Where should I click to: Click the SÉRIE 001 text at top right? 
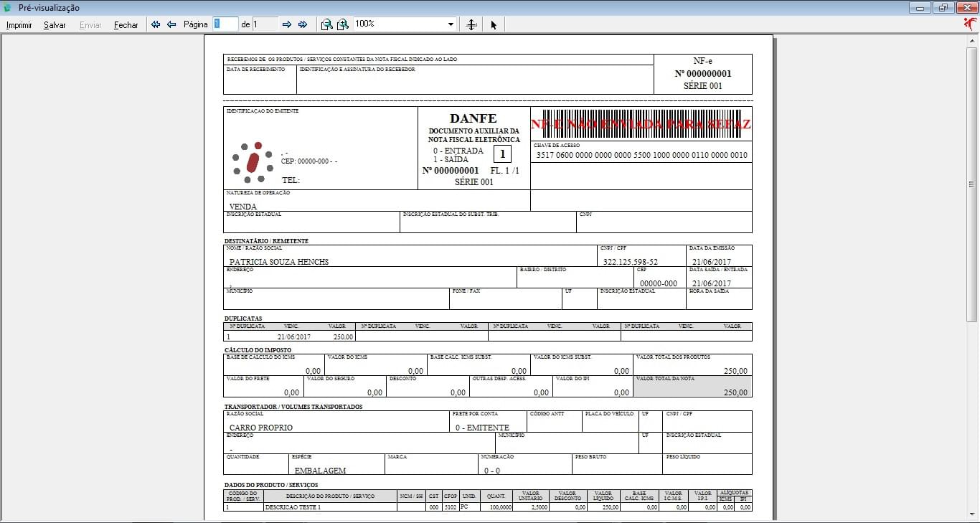[x=703, y=86]
